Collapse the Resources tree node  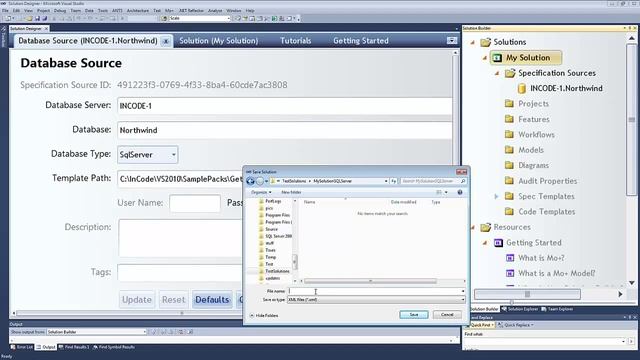(473, 227)
